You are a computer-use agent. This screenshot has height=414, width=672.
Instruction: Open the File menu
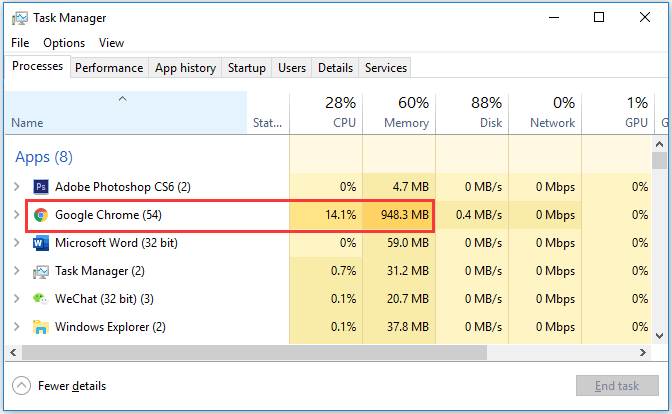[20, 43]
